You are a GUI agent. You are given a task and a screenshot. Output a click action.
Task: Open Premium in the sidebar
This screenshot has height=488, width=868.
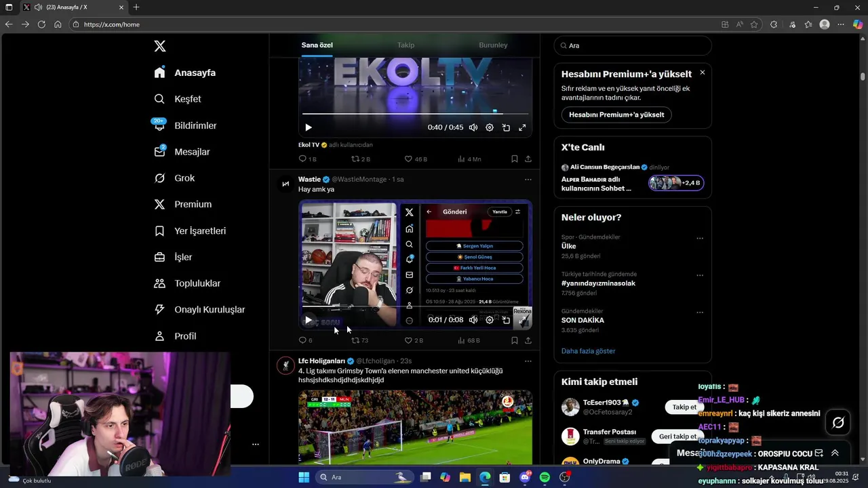(182, 204)
